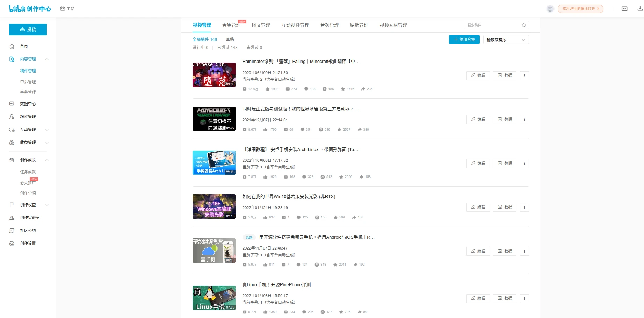The height and width of the screenshot is (318, 644).
Task: Expand the Revenue Management (收益管理) section
Action: pos(47,143)
